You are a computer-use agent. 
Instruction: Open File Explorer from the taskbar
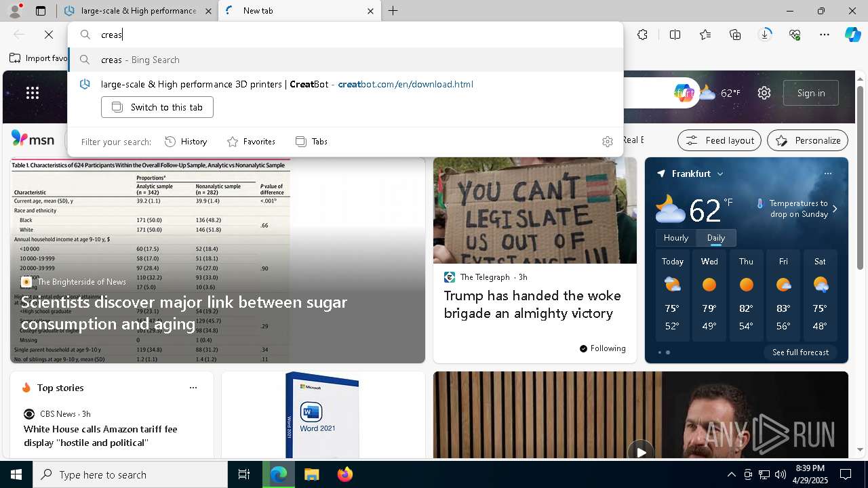(x=311, y=474)
